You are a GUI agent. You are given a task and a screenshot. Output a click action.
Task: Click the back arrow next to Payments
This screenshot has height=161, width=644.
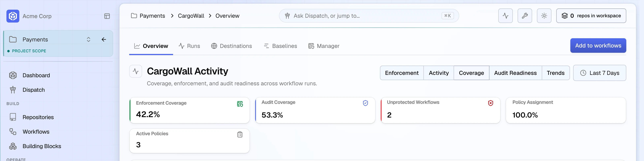[104, 39]
